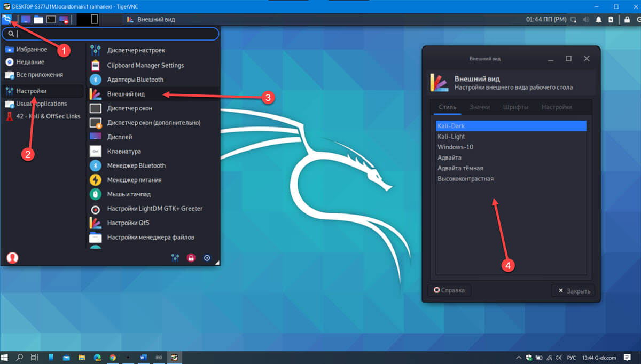Switch to the Шрифты tab
Screen dimensions: 641x364
click(515, 107)
